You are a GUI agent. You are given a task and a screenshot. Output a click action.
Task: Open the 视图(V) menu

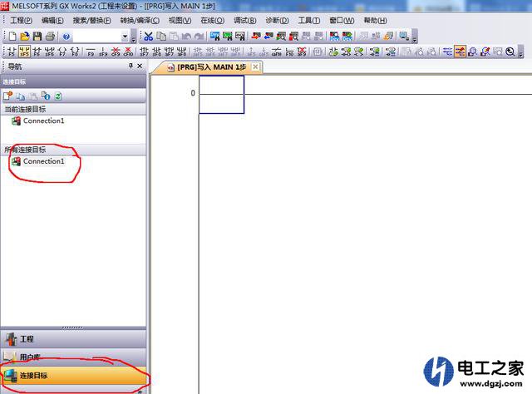pos(180,21)
